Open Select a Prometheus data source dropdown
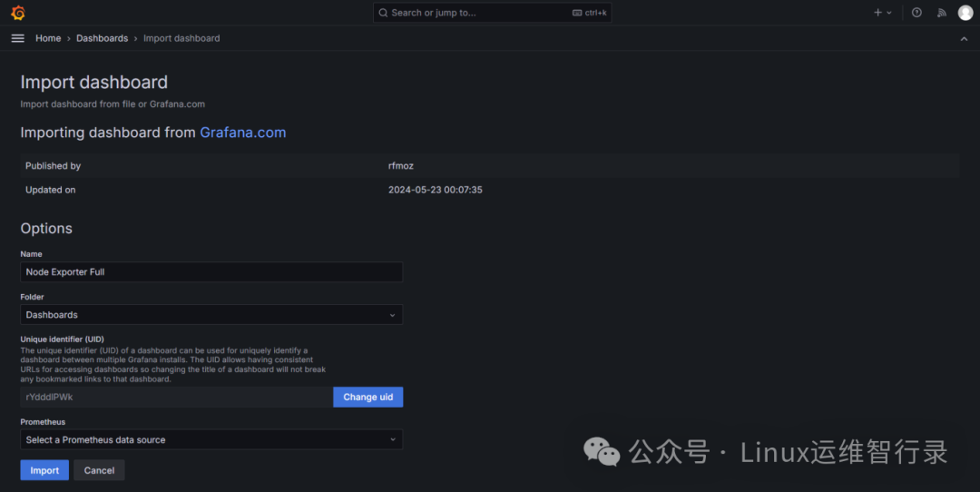Viewport: 980px width, 492px height. [211, 439]
